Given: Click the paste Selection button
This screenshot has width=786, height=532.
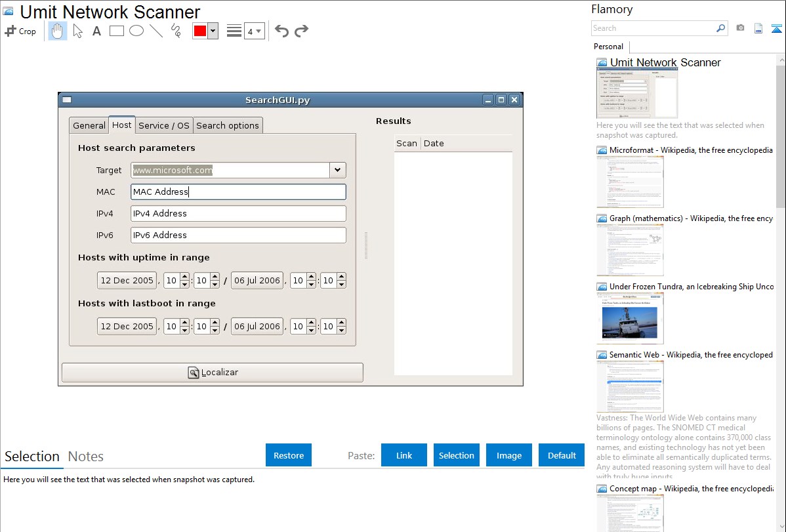Looking at the screenshot, I should pyautogui.click(x=456, y=455).
